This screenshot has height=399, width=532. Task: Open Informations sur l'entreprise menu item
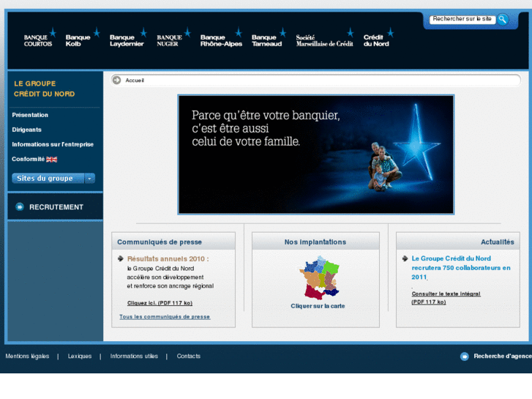53,144
